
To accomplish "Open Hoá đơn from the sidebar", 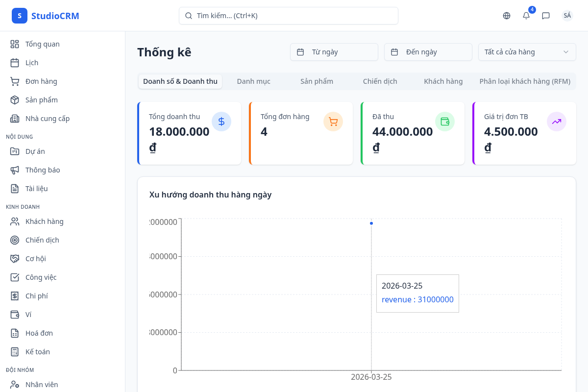I will 39,333.
